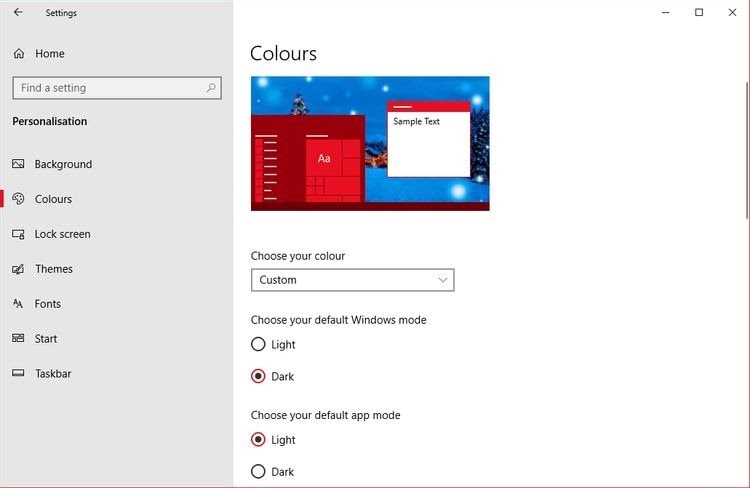This screenshot has width=750, height=488.
Task: Select Dark for default Windows mode
Action: click(258, 377)
